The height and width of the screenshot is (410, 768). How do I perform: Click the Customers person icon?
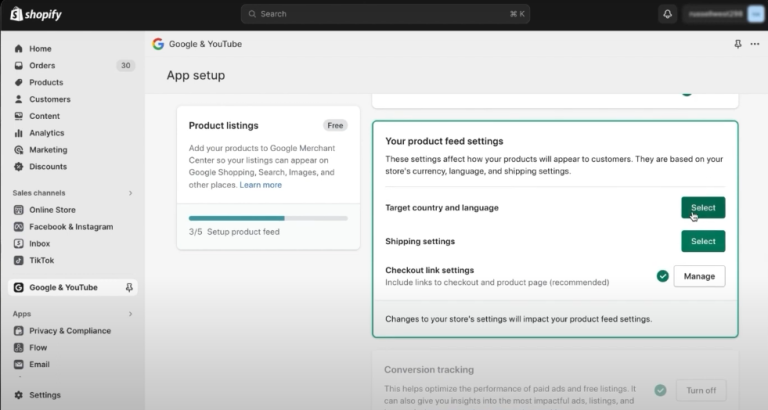19,99
